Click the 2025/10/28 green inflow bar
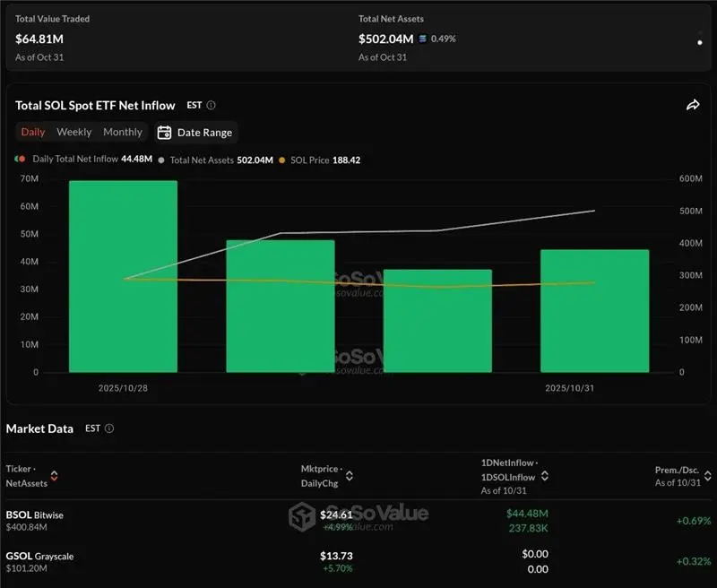 123,276
